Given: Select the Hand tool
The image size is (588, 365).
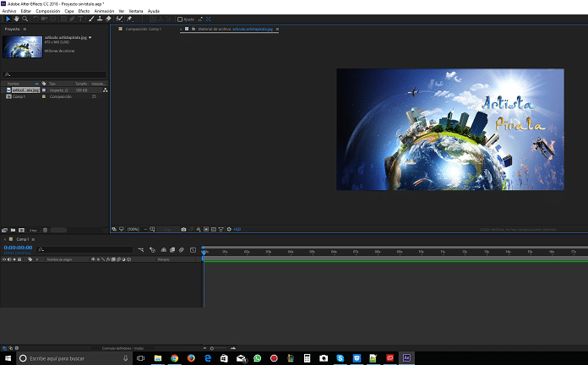Looking at the screenshot, I should pos(17,19).
